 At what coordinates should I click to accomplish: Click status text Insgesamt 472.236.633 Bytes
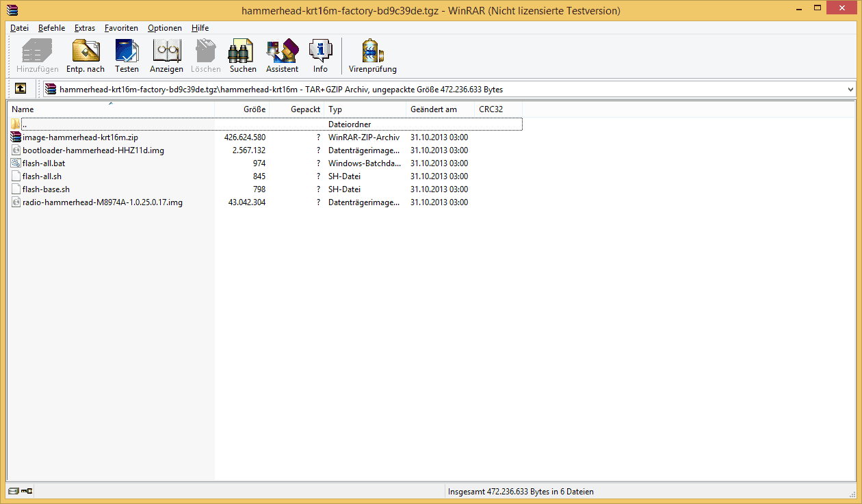(521, 491)
